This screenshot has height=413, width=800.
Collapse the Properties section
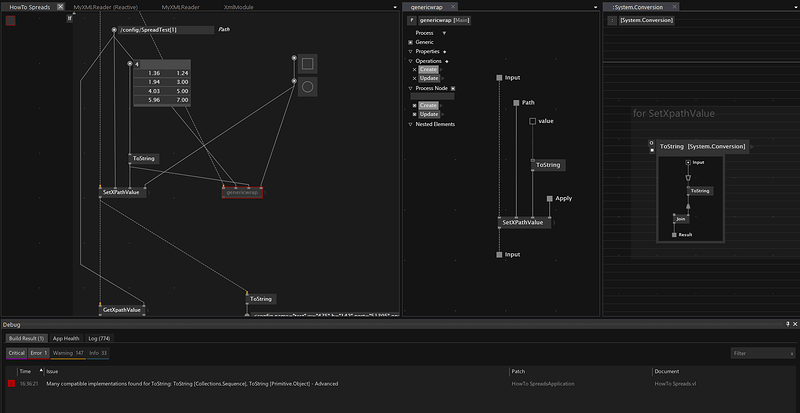coord(410,52)
